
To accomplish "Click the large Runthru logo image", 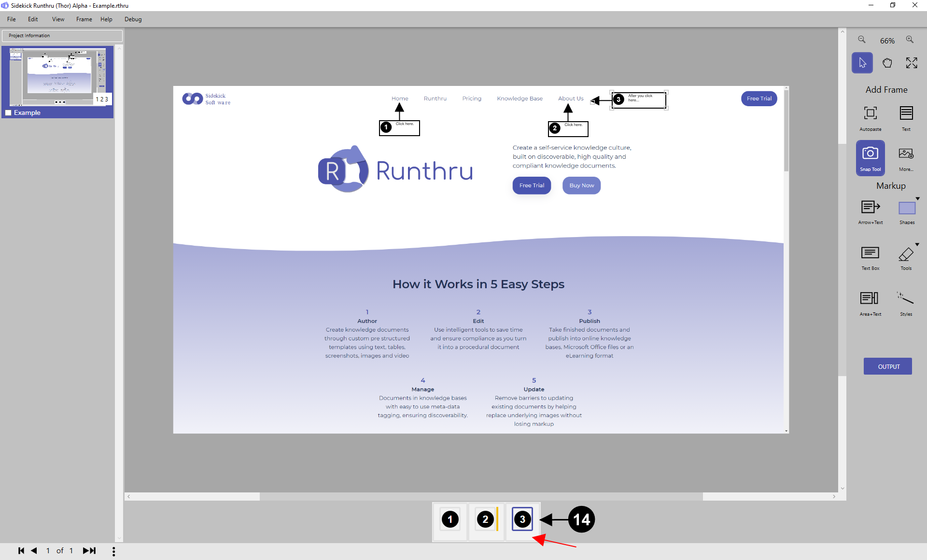I will tap(395, 169).
